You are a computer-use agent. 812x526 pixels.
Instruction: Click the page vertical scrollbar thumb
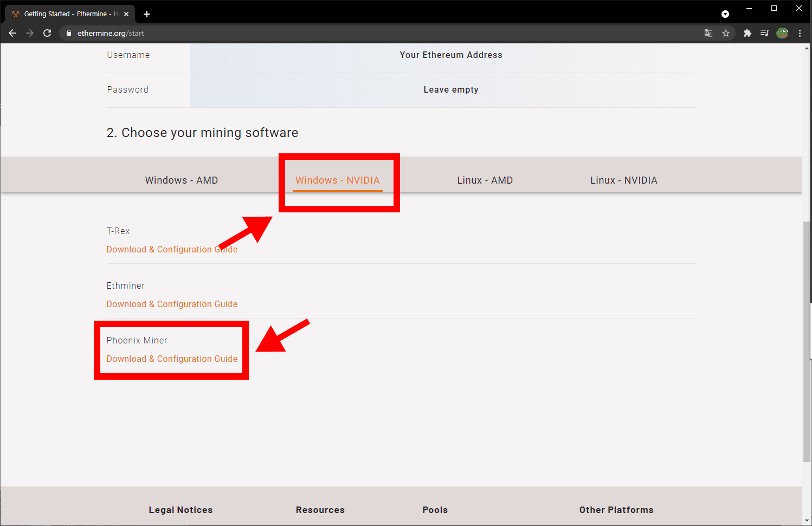tap(807, 341)
